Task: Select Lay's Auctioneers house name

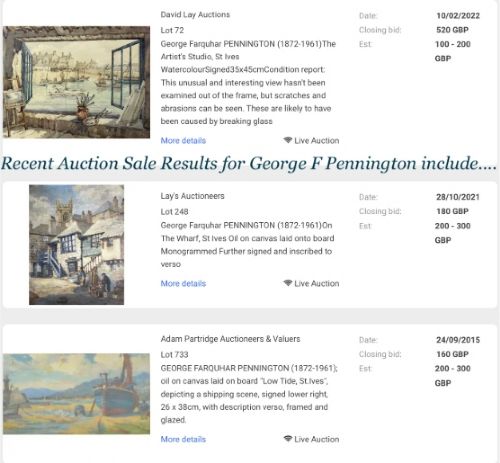Action: (x=192, y=196)
